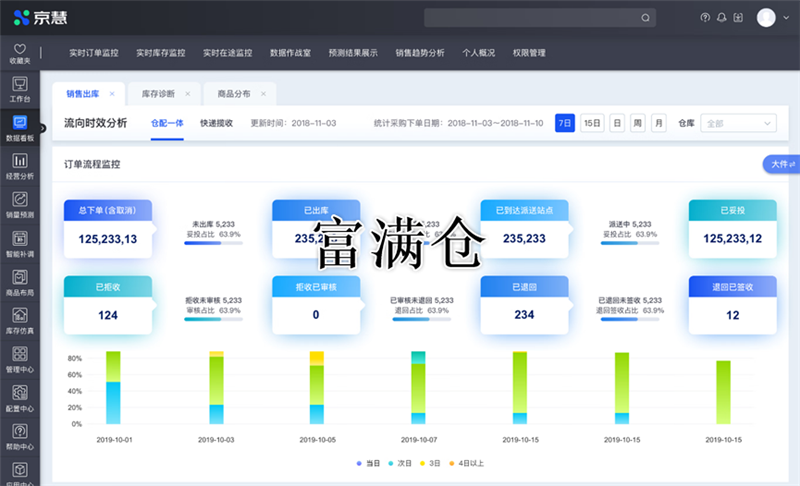Click the 拒收未审核 progress bar
The height and width of the screenshot is (486, 800).
click(213, 319)
